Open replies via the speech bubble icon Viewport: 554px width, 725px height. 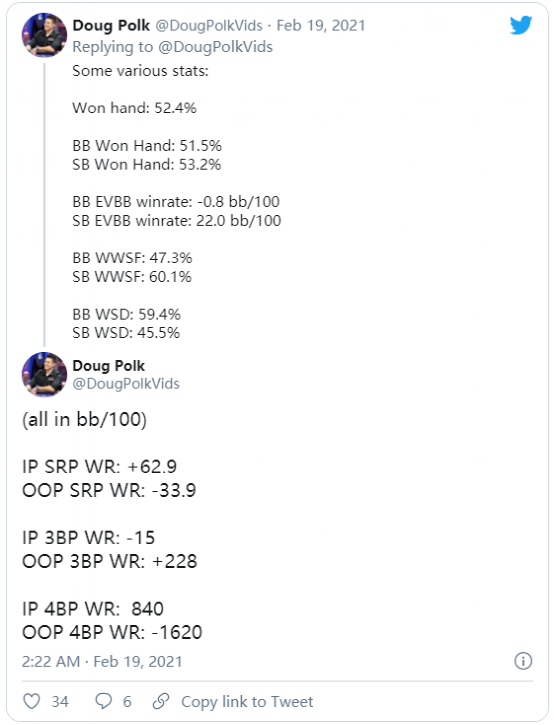[103, 701]
